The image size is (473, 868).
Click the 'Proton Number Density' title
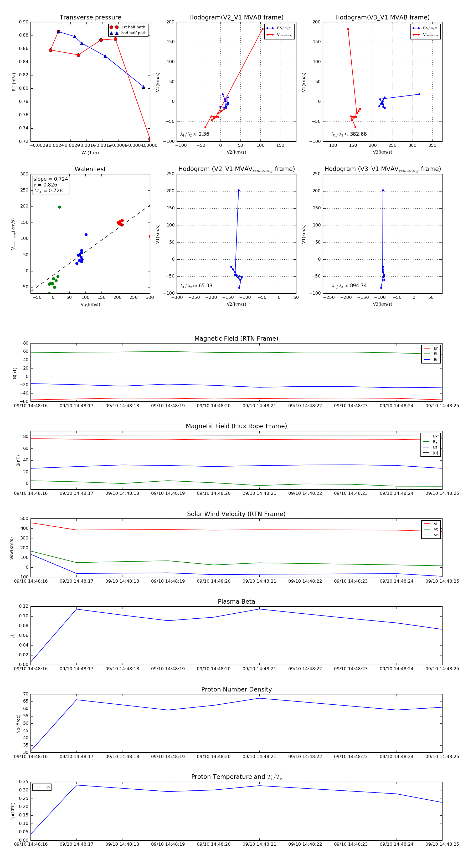pos(236,689)
